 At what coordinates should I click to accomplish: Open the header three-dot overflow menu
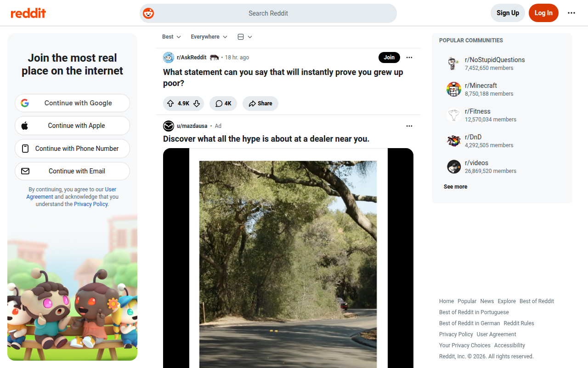tap(571, 13)
